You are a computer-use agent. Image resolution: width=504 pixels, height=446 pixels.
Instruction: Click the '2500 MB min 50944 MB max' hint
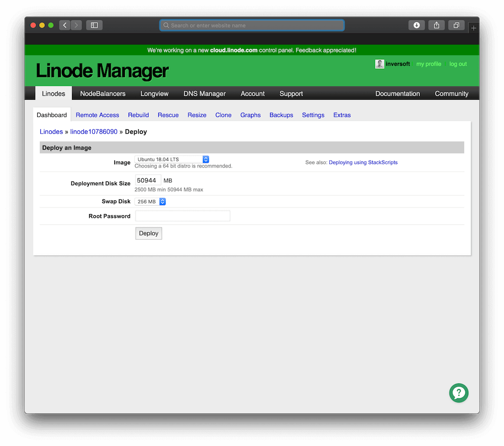point(169,189)
